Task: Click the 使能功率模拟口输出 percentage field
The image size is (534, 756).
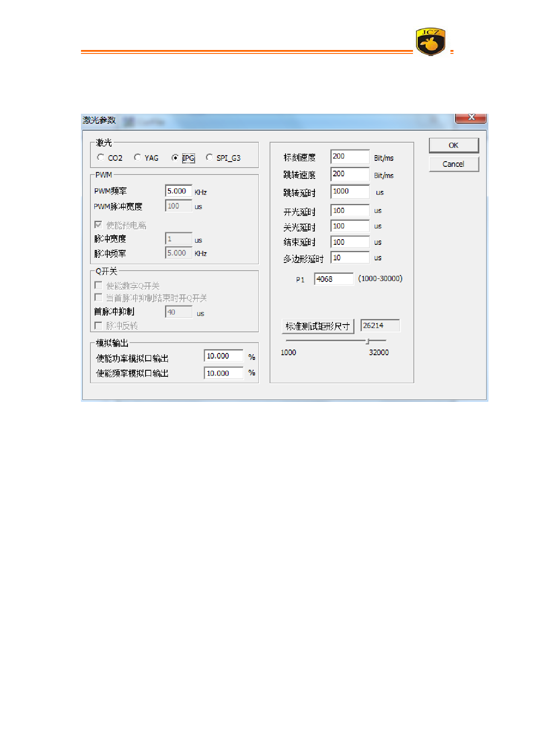Action: [x=223, y=356]
